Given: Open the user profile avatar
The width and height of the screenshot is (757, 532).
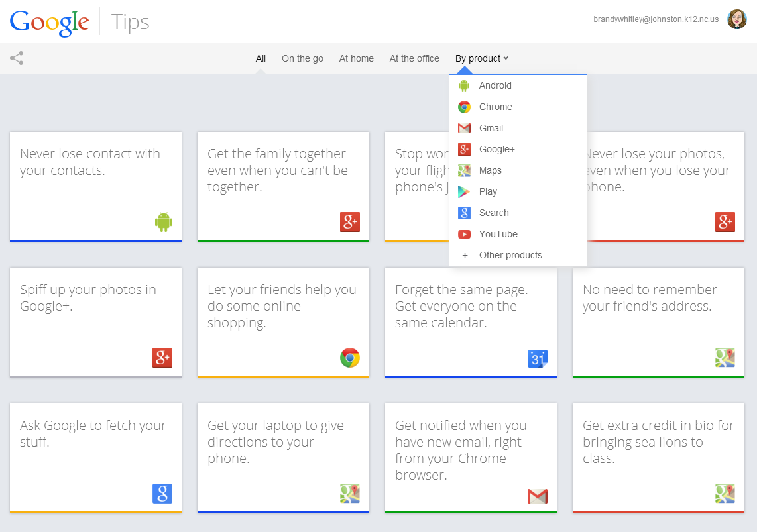Looking at the screenshot, I should [736, 19].
